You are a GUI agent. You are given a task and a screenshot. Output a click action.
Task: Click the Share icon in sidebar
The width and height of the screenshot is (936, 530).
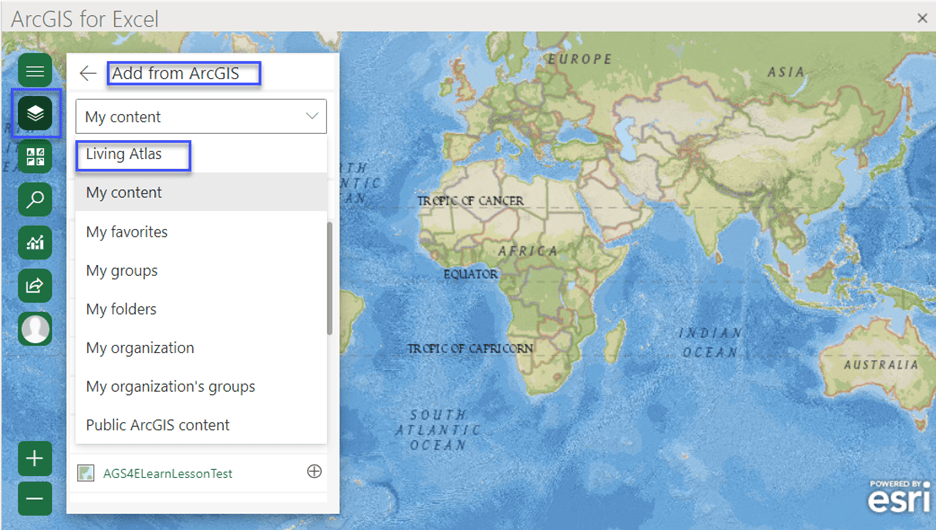pyautogui.click(x=35, y=285)
